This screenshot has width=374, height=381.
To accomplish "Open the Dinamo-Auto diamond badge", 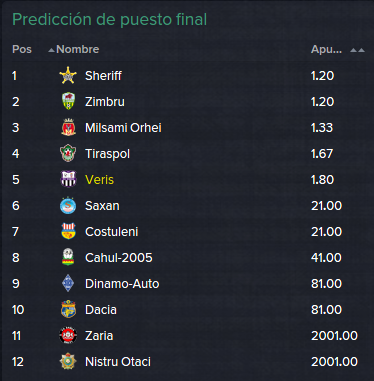I will pos(68,283).
